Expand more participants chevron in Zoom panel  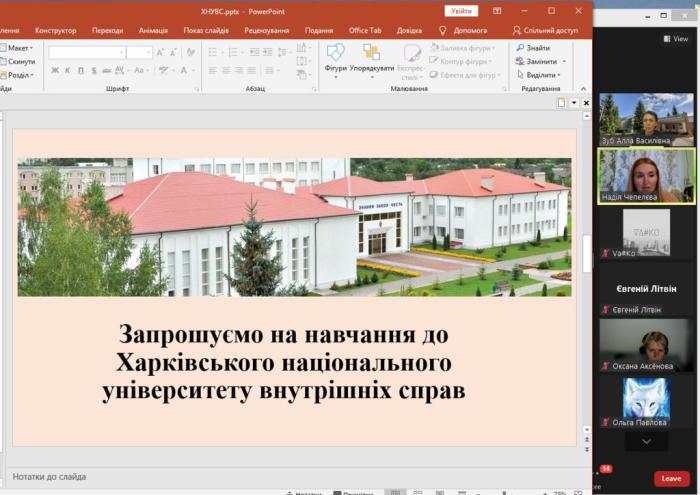[646, 441]
